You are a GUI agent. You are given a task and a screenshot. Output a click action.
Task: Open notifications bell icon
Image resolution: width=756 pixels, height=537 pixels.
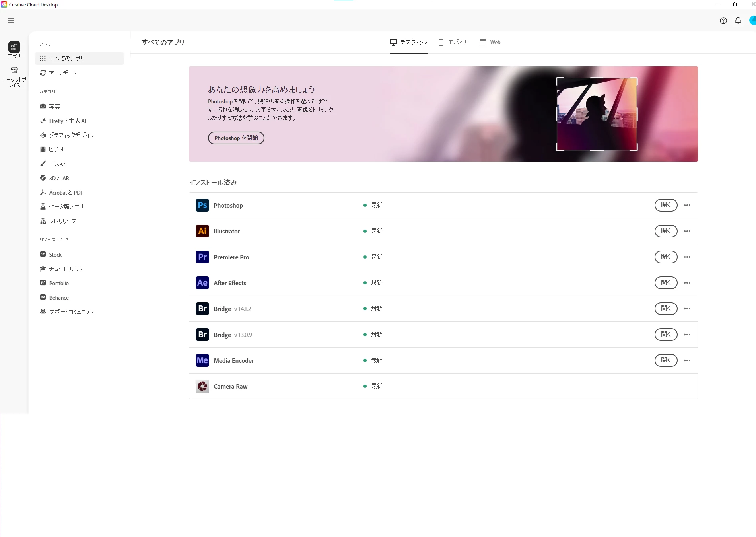[x=738, y=21]
